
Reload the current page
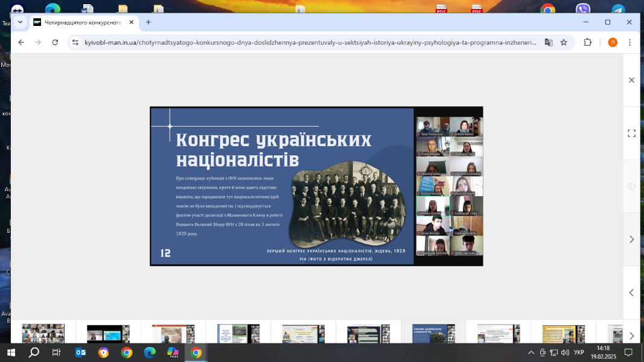tap(55, 42)
